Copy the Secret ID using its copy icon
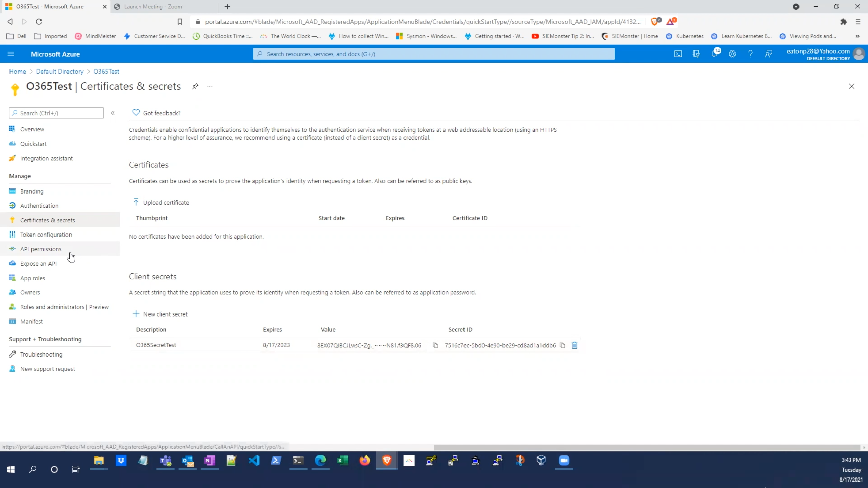The height and width of the screenshot is (488, 868). 562,345
